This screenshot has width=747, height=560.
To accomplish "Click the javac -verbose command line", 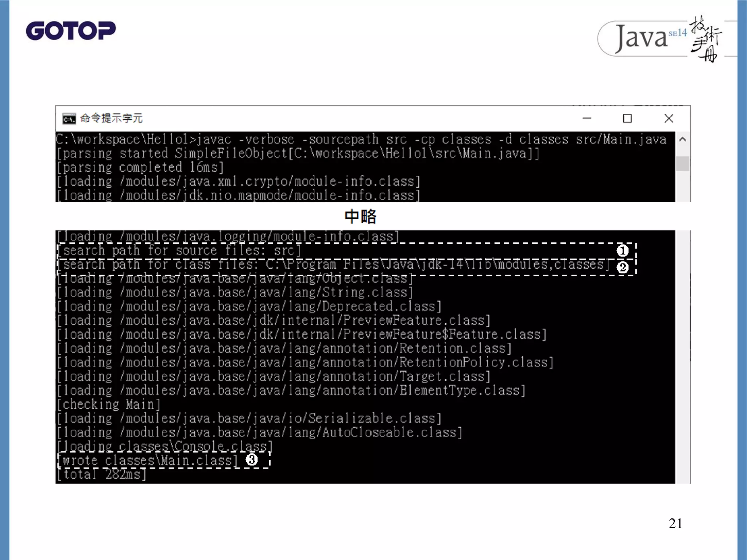I will click(361, 139).
